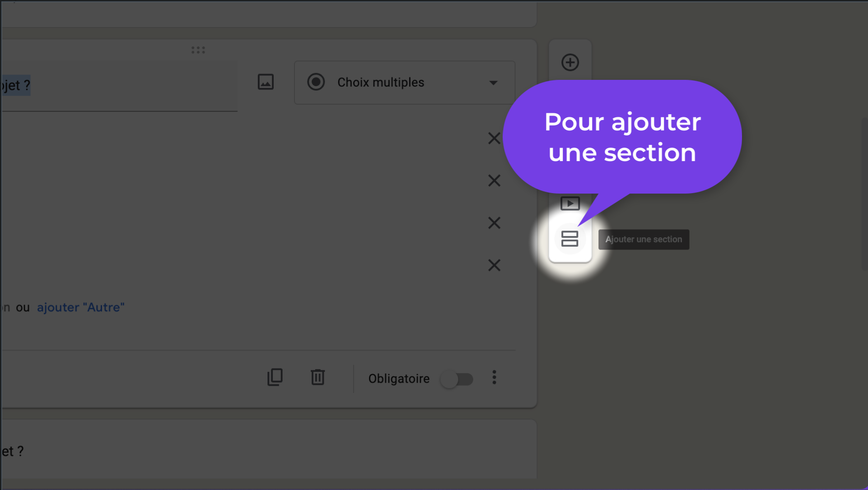
Task: Click the six-dot drag handle atop card
Action: (198, 50)
